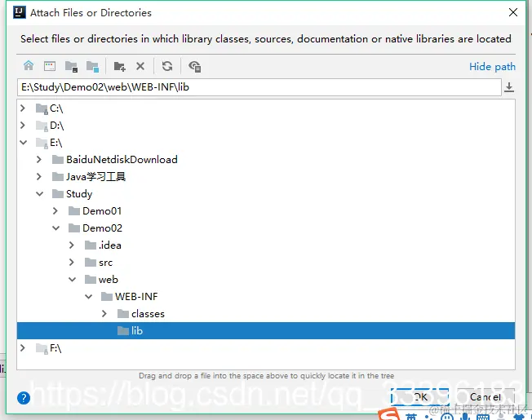Screen dimensions: 532x420
Task: Expand the Java学习工具 folder
Action: pos(39,176)
